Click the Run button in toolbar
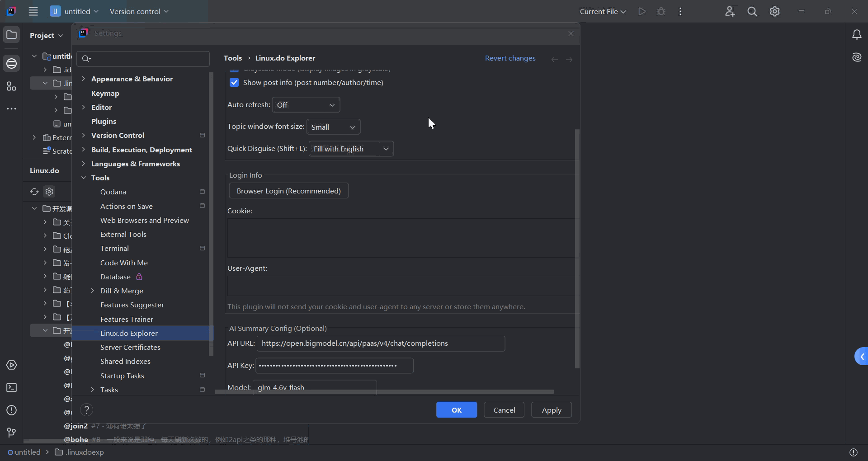868x461 pixels. point(642,11)
